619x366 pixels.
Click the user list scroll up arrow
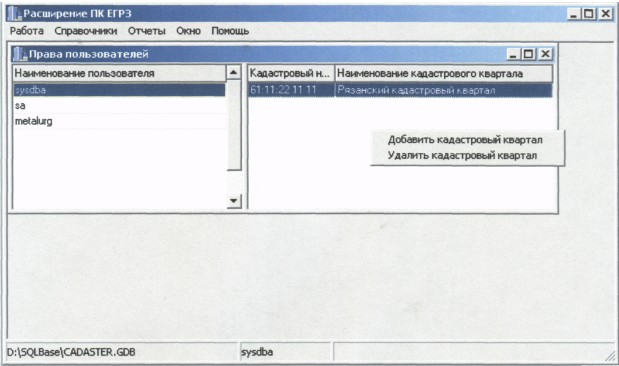(233, 72)
